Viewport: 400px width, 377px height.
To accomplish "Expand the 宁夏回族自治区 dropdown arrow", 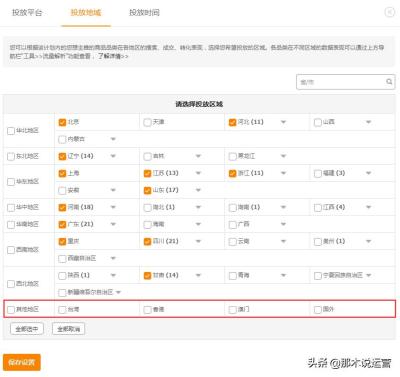I will tap(368, 275).
